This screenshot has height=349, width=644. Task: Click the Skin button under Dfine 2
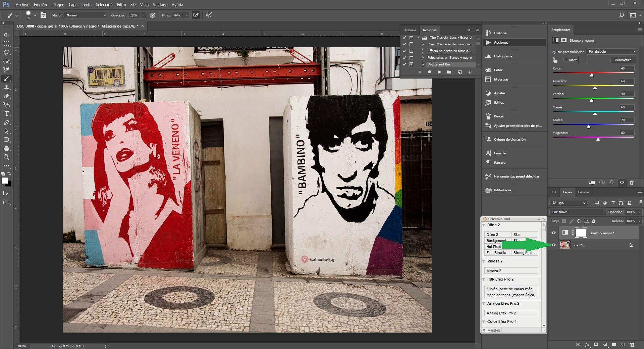coord(525,235)
